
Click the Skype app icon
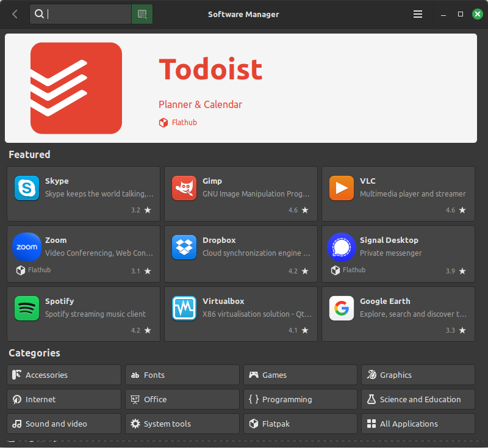27,188
